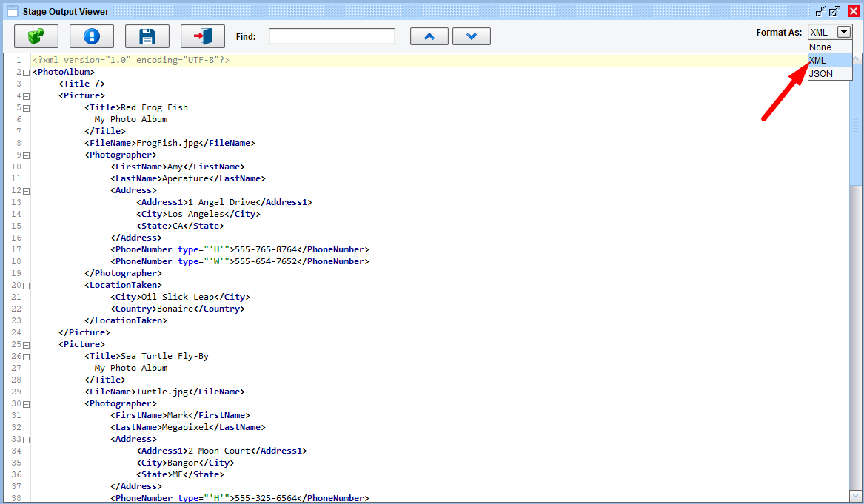864x504 pixels.
Task: Click the closing Address tag on line 16
Action: [x=136, y=238]
